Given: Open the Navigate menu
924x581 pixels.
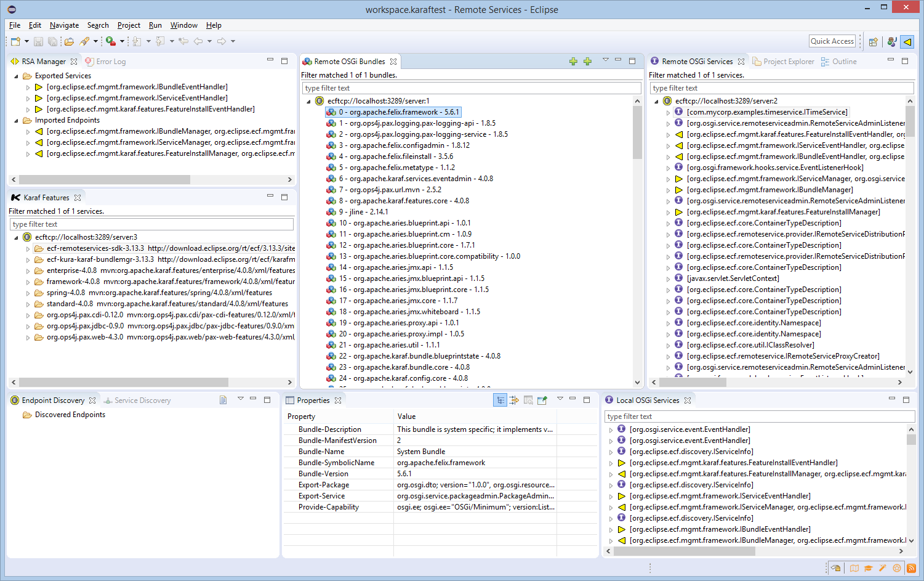Looking at the screenshot, I should pyautogui.click(x=64, y=25).
